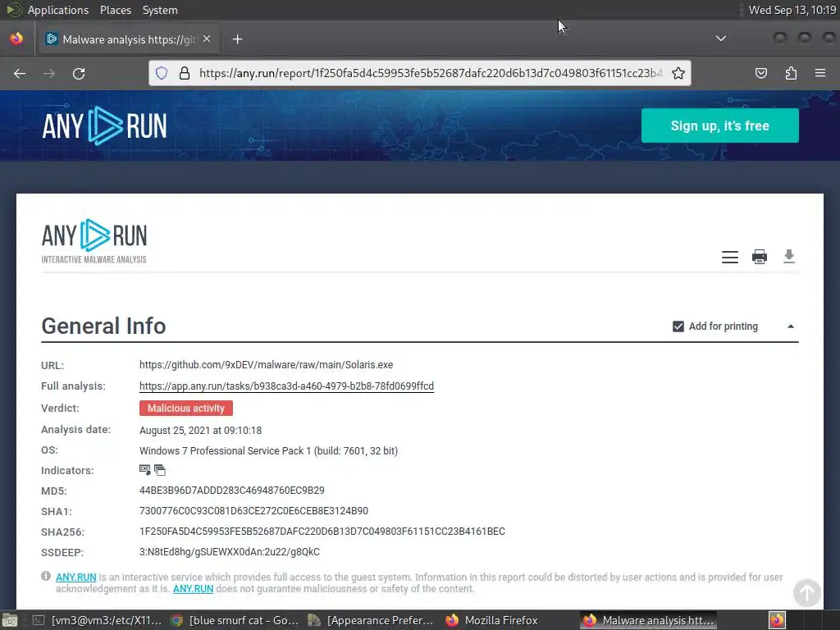Click the scroll to top arrow button

coord(807,592)
